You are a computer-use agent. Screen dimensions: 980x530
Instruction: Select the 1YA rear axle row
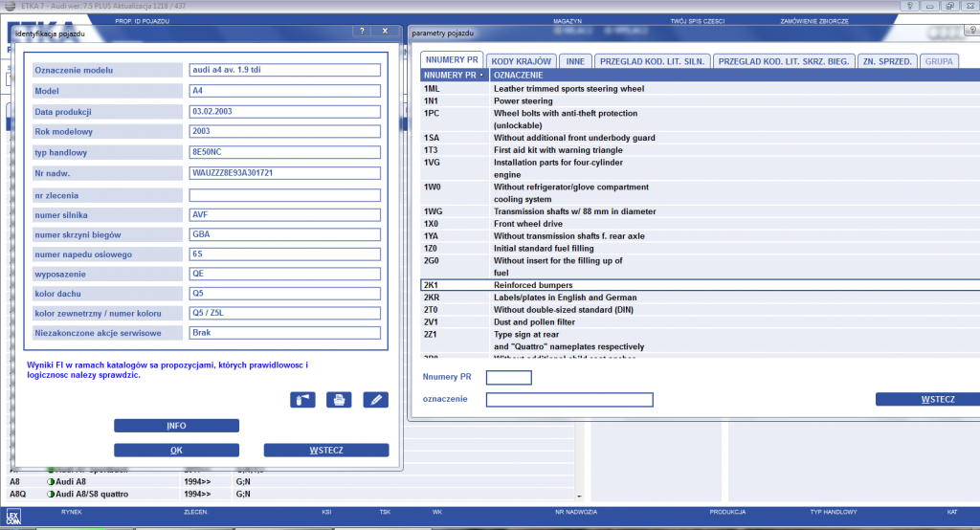click(x=700, y=236)
